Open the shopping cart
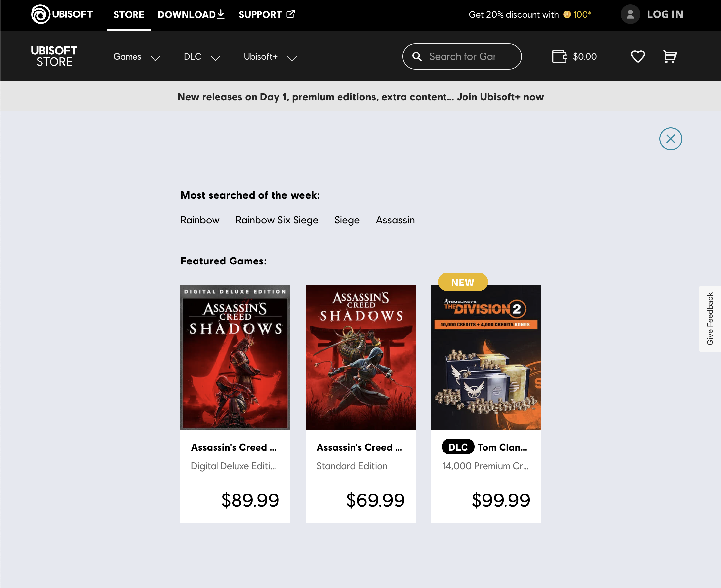Viewport: 721px width, 588px height. 669,56
